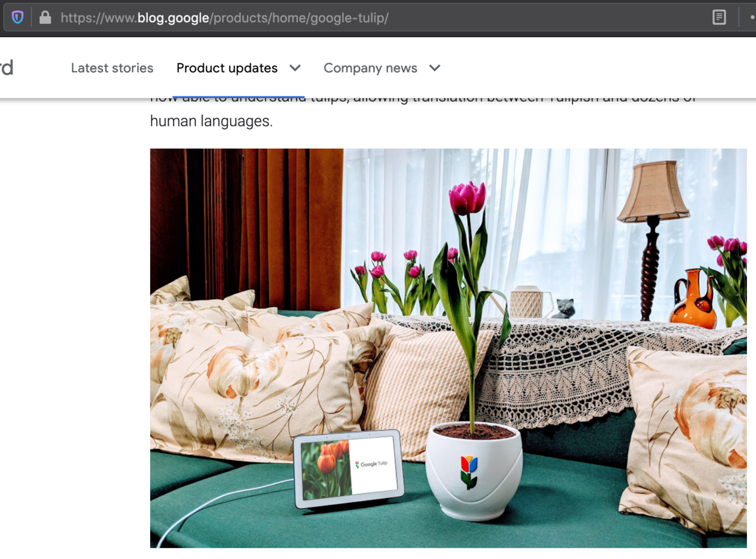Click the orange tulip photo on display screen
Image resolution: width=756 pixels, height=559 pixels.
pyautogui.click(x=325, y=470)
